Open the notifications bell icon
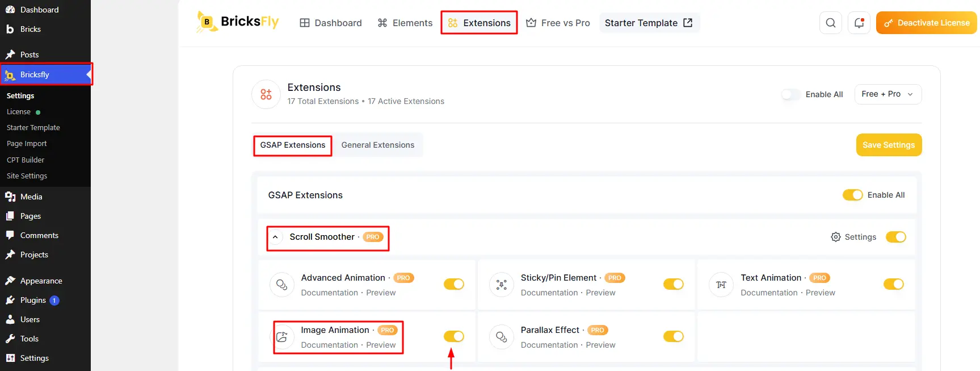 [x=859, y=23]
